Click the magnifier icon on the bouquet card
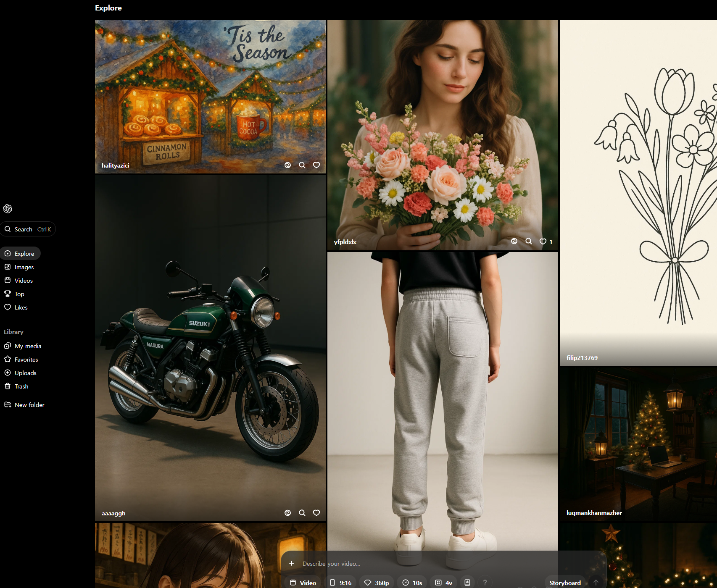 [x=529, y=241]
